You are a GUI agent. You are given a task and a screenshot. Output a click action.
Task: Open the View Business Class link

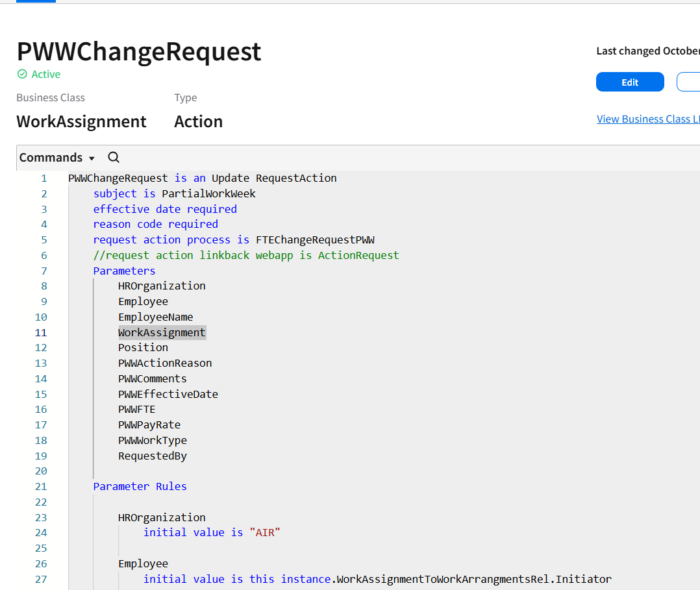click(647, 119)
